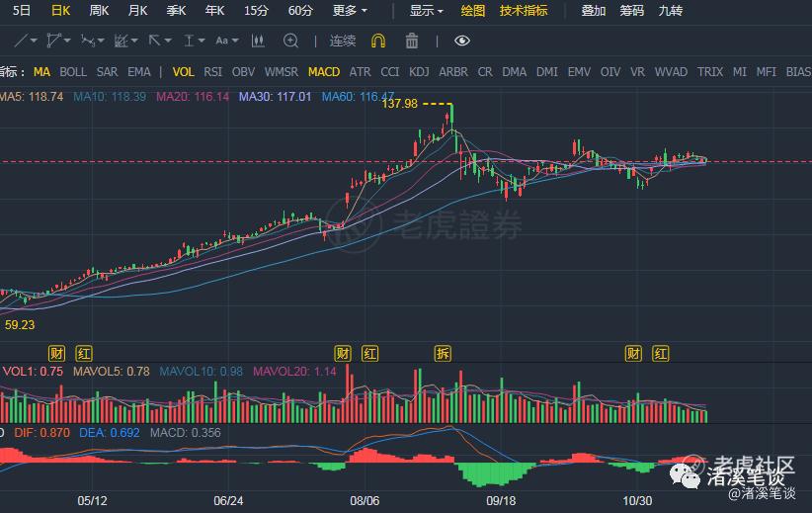Image resolution: width=812 pixels, height=513 pixels.
Task: Select the polyline shape drawing tool
Action: [x=54, y=41]
